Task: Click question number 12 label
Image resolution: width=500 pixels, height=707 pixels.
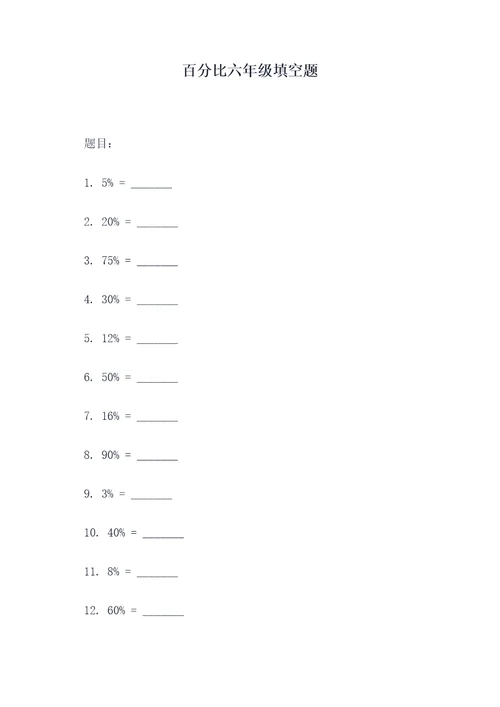Action: pos(91,611)
